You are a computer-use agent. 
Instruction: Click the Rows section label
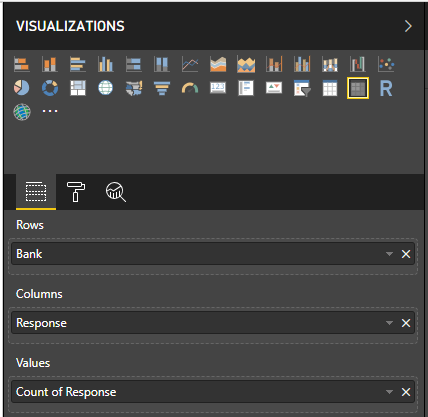(x=30, y=225)
